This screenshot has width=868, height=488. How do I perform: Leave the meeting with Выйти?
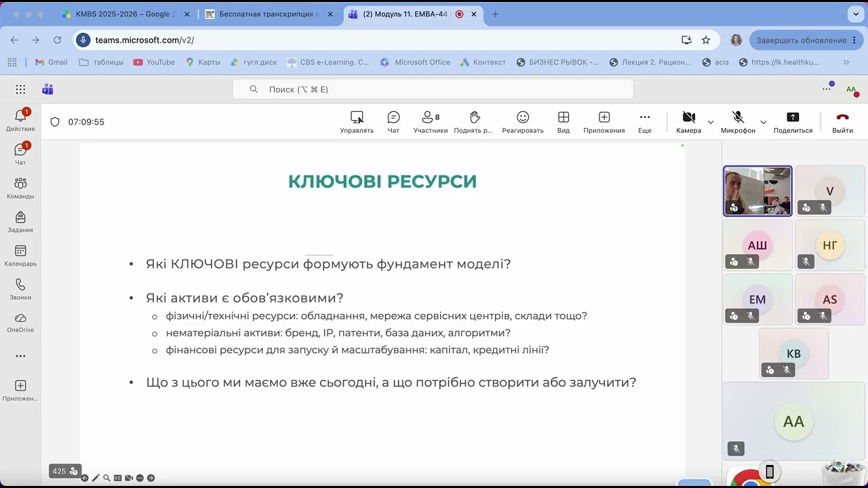(843, 122)
